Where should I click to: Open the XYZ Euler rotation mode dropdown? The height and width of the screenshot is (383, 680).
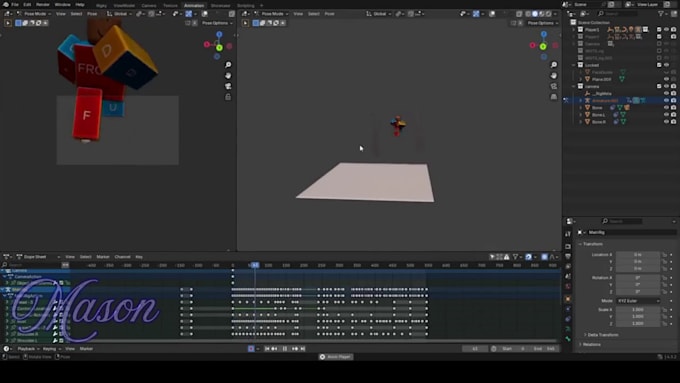coord(638,301)
